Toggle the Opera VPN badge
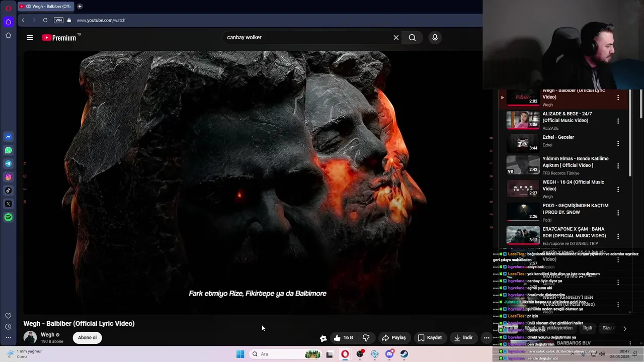 coord(58,20)
